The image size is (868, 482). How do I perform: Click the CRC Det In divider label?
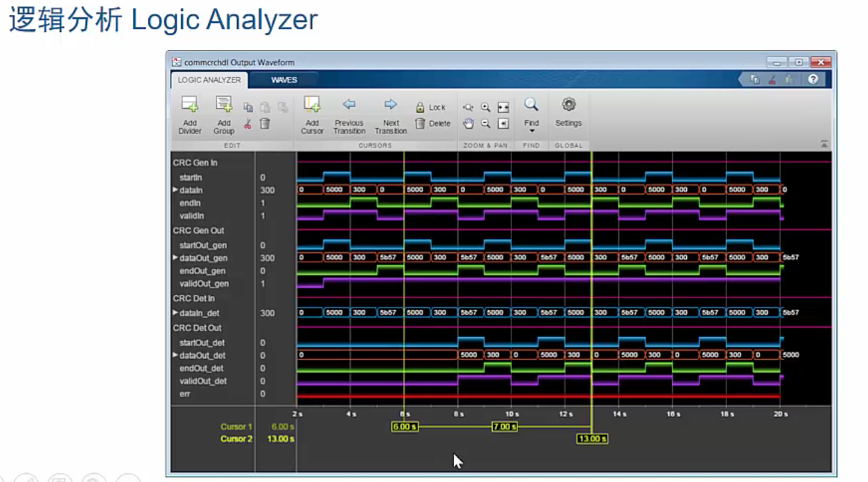pyautogui.click(x=195, y=299)
